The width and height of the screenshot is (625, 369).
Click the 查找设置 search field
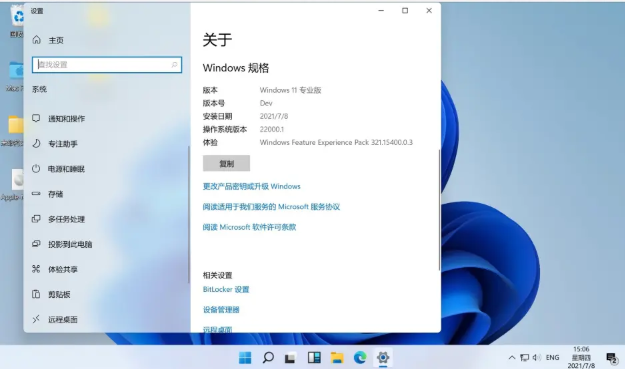pos(107,65)
